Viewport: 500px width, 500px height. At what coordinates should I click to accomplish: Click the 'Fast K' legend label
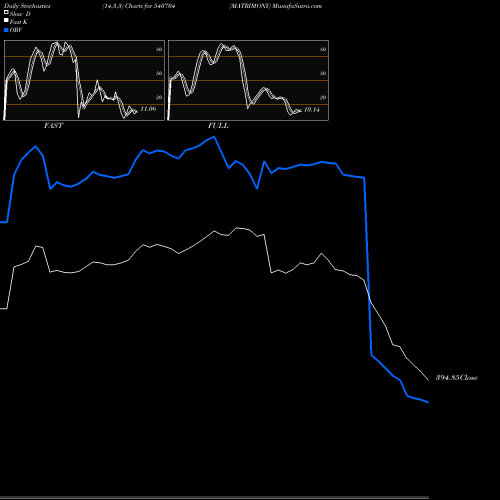click(x=19, y=22)
